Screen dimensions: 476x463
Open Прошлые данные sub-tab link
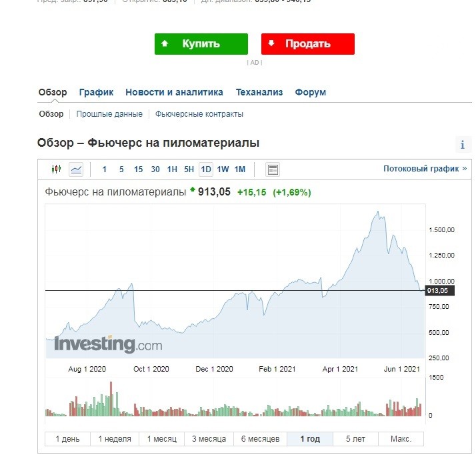tap(109, 114)
